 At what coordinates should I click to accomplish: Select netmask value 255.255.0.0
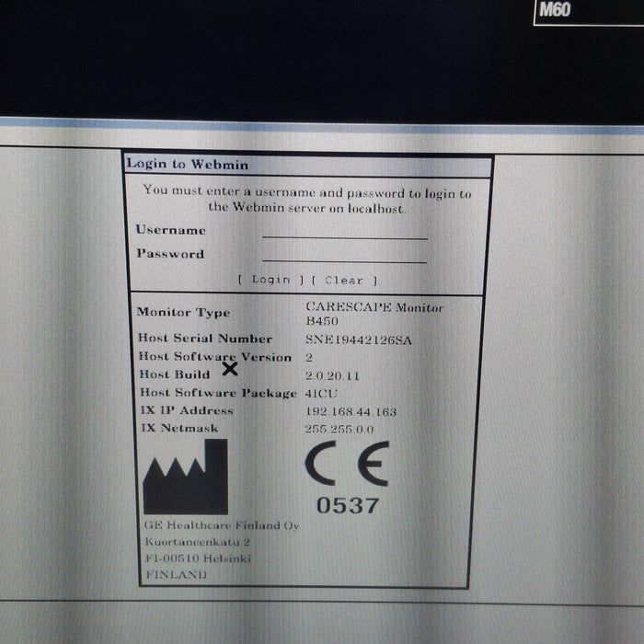[339, 430]
